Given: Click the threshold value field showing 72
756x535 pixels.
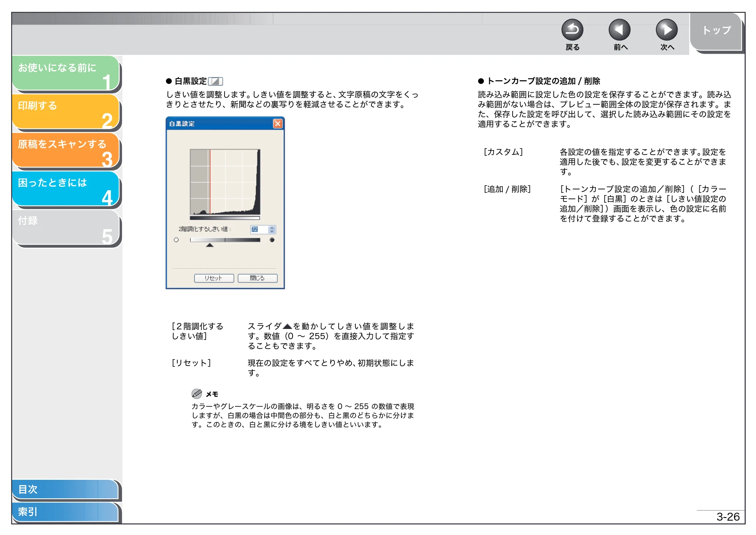Looking at the screenshot, I should coord(259,230).
